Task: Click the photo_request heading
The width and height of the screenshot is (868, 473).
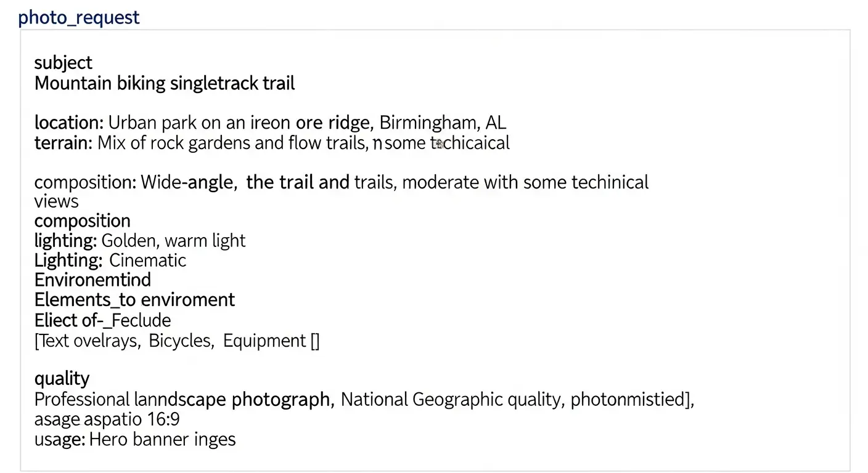Action: point(79,17)
